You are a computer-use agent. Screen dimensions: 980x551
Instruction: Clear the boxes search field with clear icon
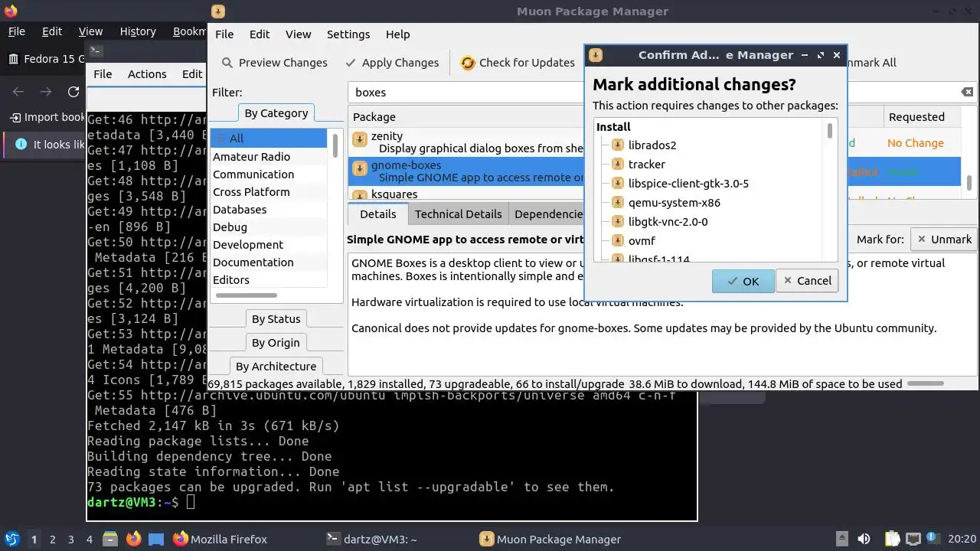(x=968, y=92)
